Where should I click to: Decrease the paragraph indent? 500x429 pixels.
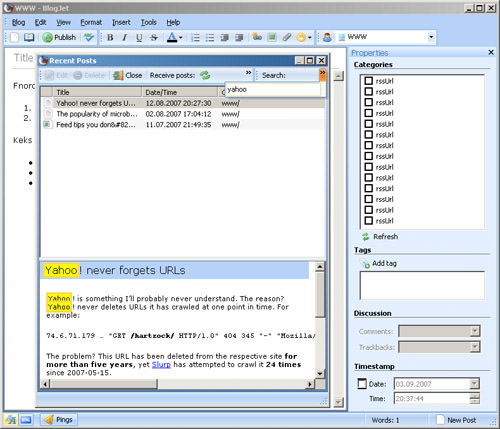point(224,38)
